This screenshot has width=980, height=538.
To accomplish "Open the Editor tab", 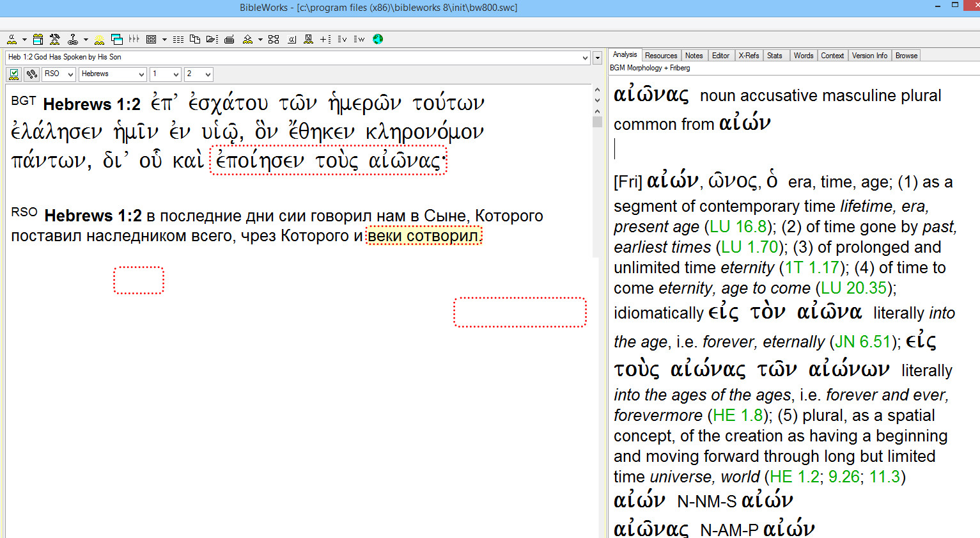I will pyautogui.click(x=720, y=56).
